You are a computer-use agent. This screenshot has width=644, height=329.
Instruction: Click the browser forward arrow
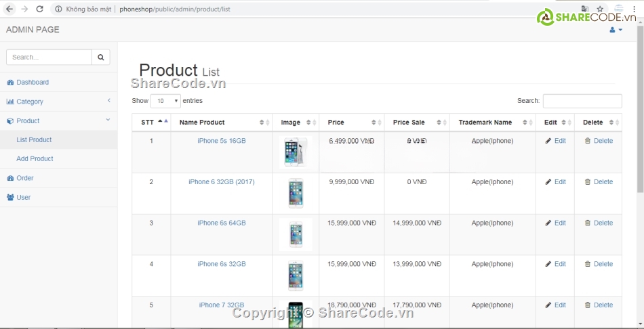point(24,9)
